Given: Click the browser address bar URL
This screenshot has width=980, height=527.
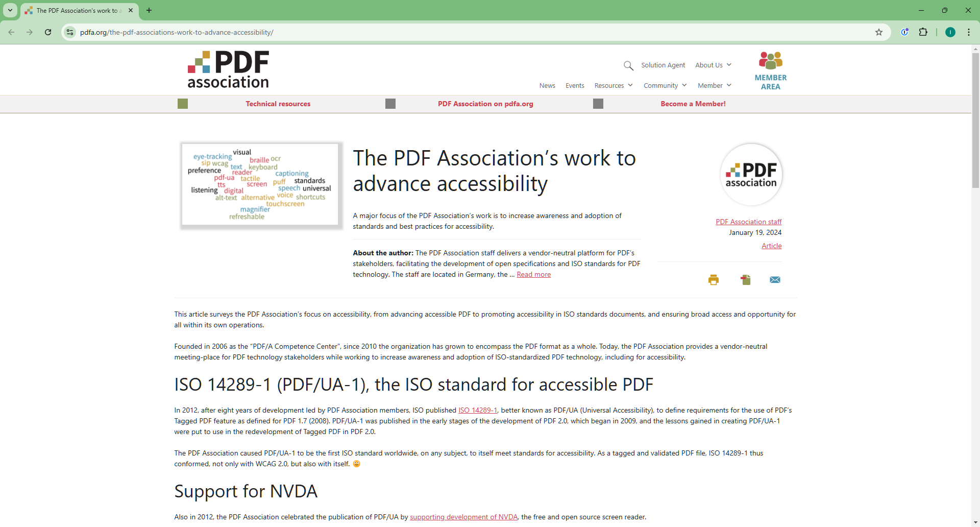Looking at the screenshot, I should pos(177,32).
